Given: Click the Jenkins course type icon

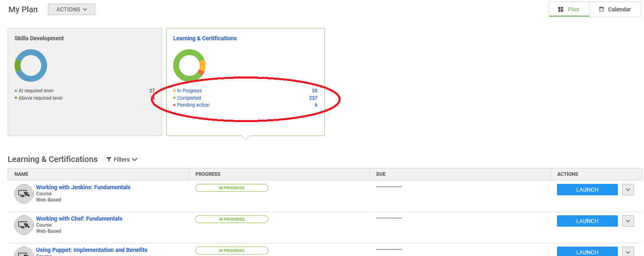Looking at the screenshot, I should coord(24,194).
